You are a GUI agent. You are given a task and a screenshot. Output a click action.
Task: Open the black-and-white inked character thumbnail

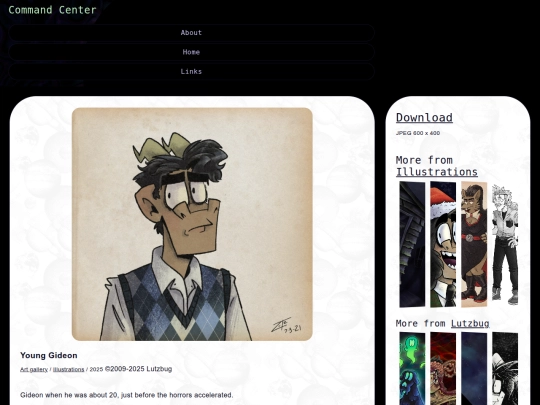pos(505,368)
